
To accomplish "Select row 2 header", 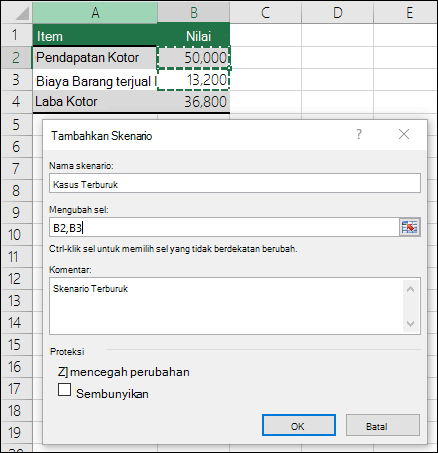I will (x=17, y=57).
